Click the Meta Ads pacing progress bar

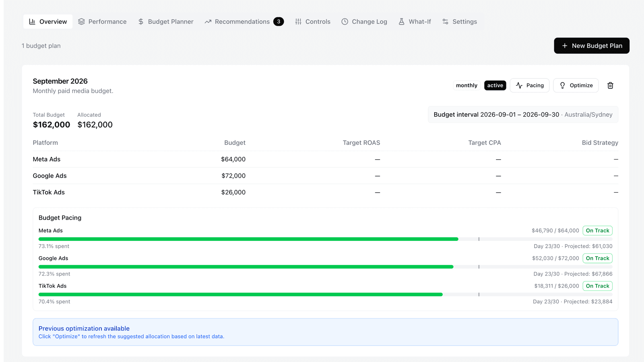[325, 239]
